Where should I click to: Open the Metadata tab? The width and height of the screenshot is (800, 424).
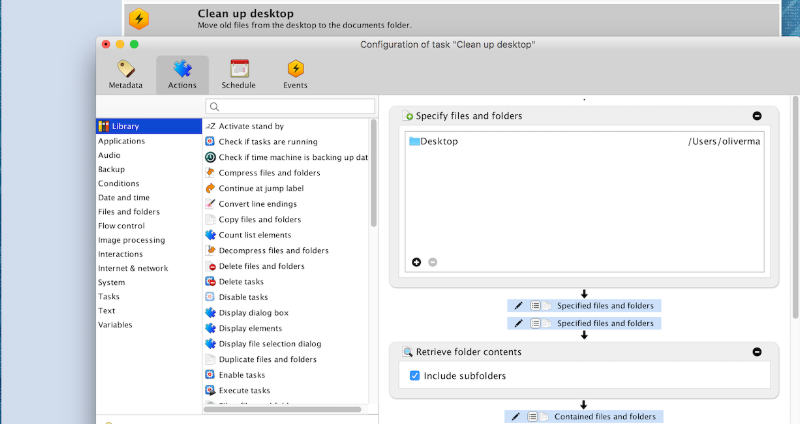[125, 74]
